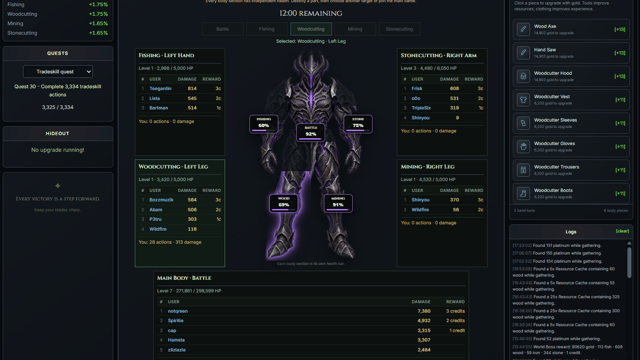The height and width of the screenshot is (360, 640).
Task: Click user Wildfire in Mining leaderboard
Action: click(420, 210)
